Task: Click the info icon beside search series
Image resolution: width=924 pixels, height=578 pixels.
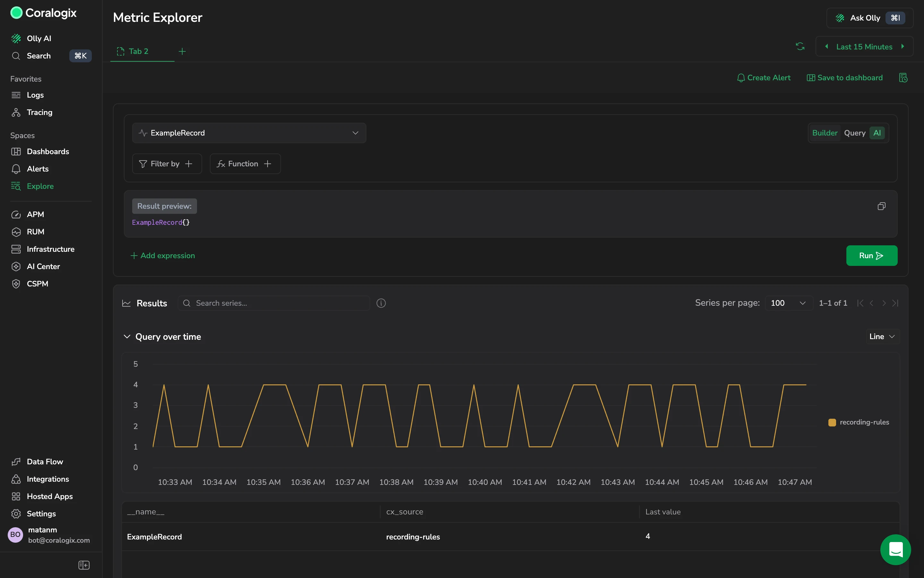Action: (381, 303)
